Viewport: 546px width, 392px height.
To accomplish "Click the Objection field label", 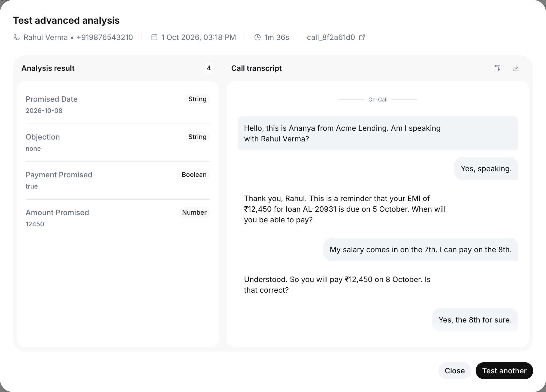I will [43, 137].
